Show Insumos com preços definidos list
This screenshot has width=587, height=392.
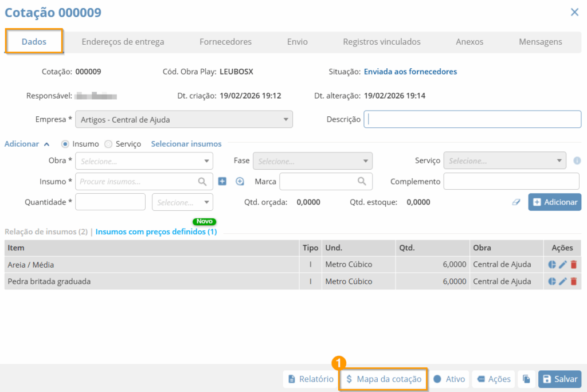point(156,232)
